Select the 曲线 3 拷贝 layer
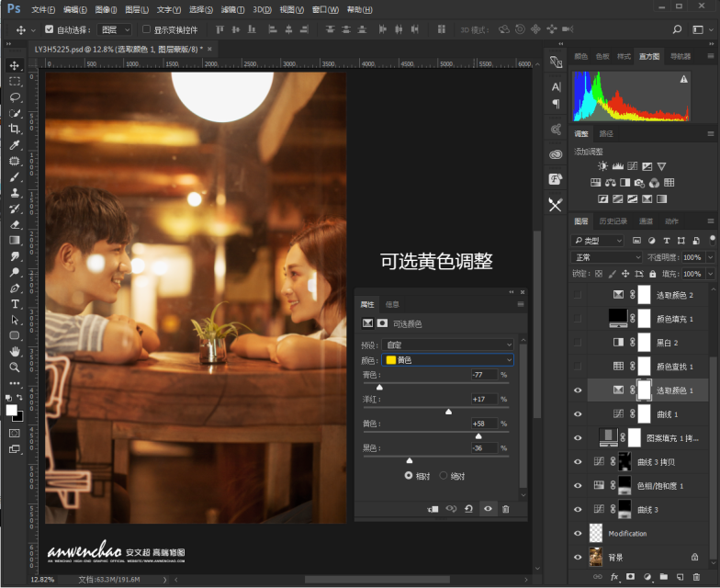Viewport: 720px width, 588px height. 647,461
